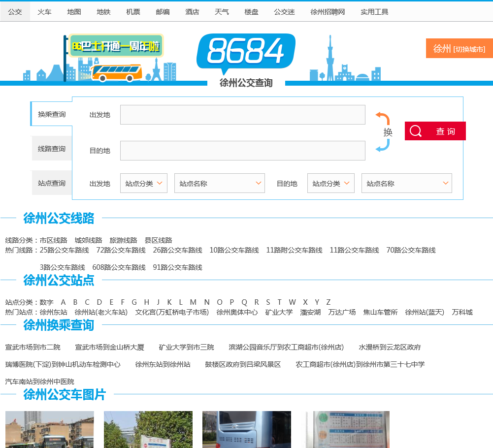Open 11路附公交车路线 link
Viewport: 493px width, 448px height.
(x=294, y=250)
